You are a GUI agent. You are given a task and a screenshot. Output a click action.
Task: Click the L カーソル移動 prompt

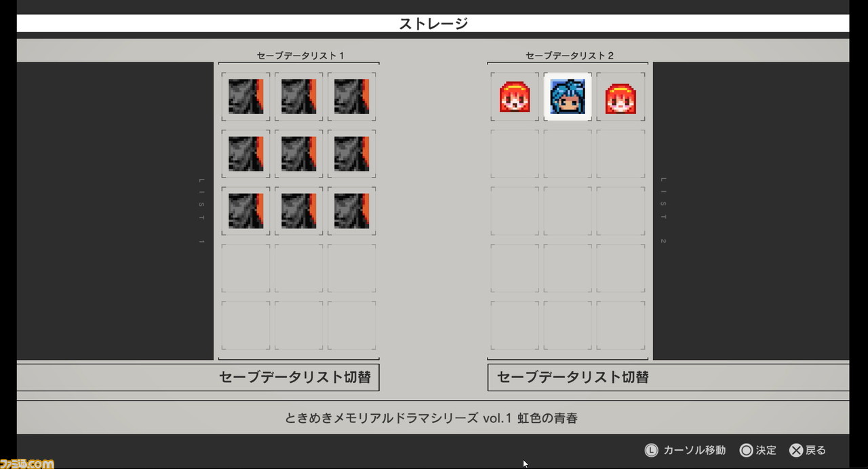(685, 450)
